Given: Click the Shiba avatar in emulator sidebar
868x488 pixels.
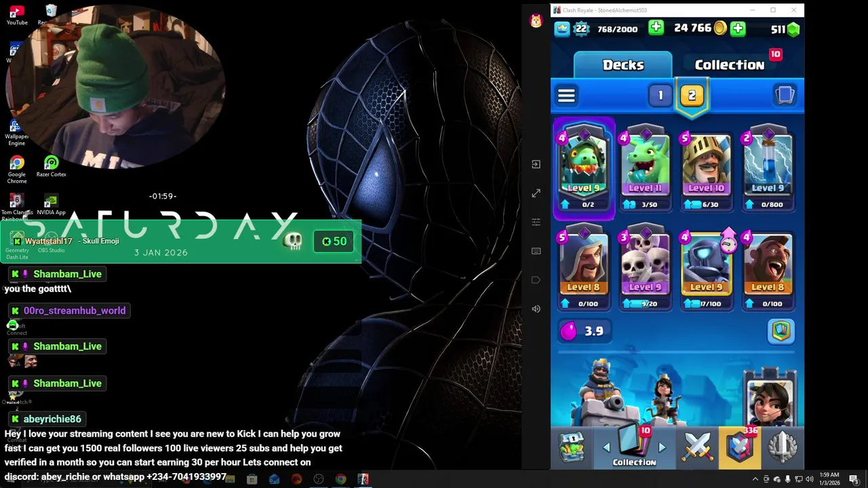Looking at the screenshot, I should [536, 21].
